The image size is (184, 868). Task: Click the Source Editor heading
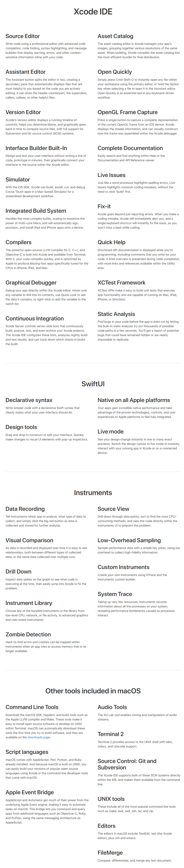pyautogui.click(x=23, y=36)
